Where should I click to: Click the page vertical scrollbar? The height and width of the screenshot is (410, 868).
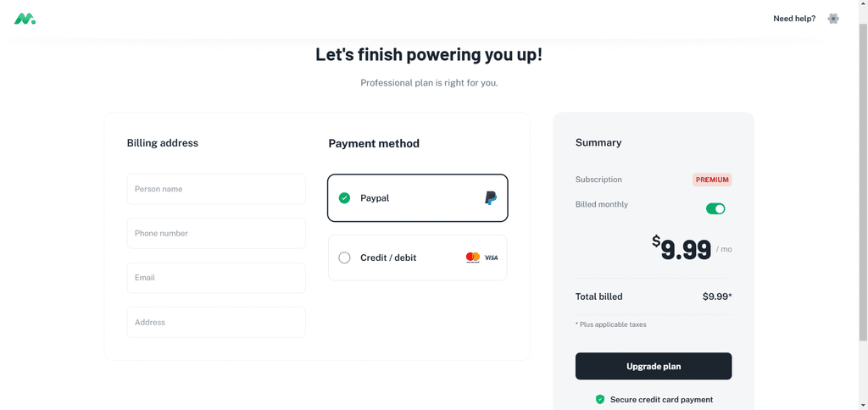coord(863,183)
